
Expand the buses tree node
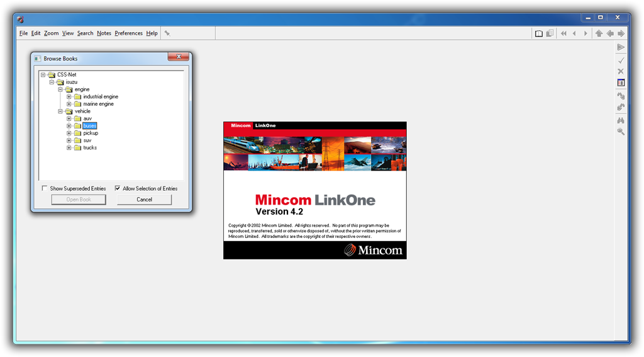click(69, 126)
